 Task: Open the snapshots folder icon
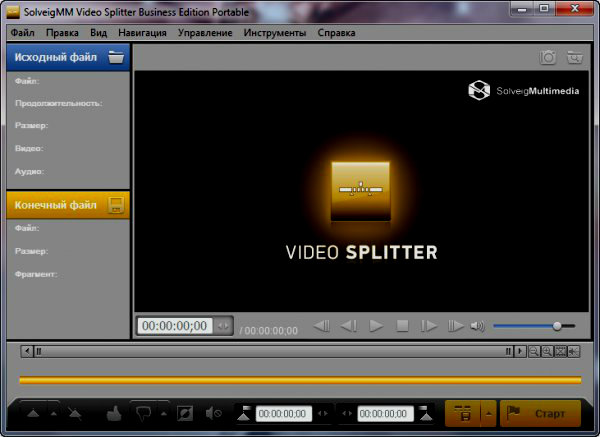[x=574, y=57]
